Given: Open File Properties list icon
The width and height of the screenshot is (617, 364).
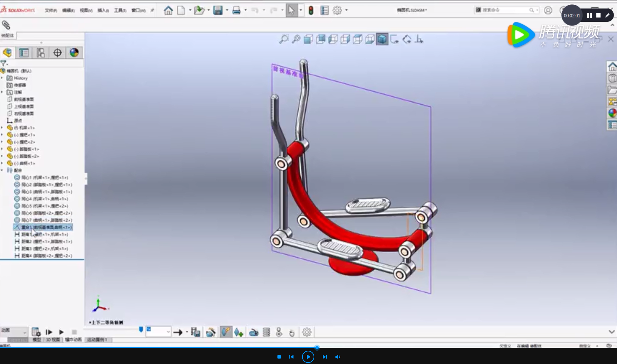Looking at the screenshot, I should click(x=324, y=11).
